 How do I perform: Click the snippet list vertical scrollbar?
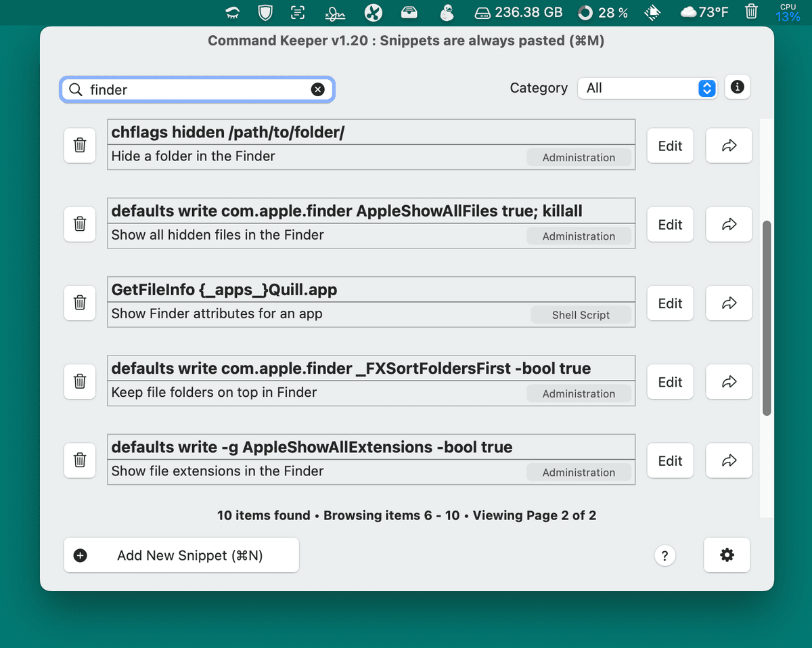click(x=767, y=318)
